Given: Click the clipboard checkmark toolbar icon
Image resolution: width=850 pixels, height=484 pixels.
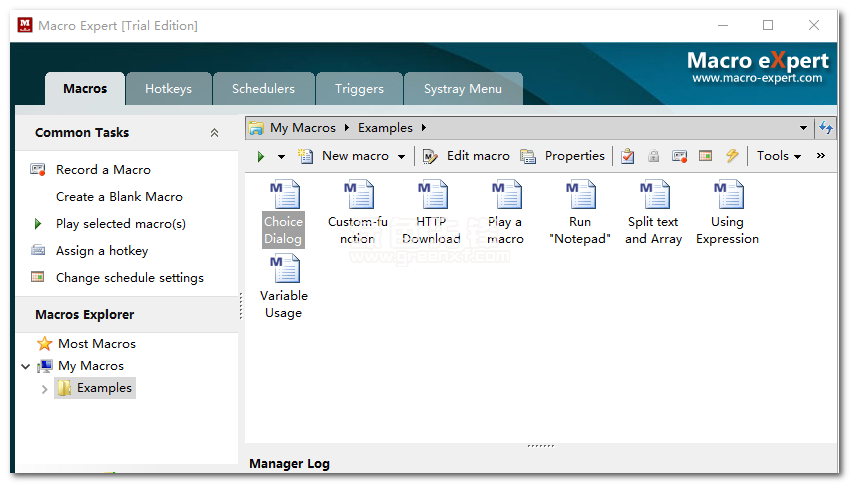Looking at the screenshot, I should [x=628, y=156].
